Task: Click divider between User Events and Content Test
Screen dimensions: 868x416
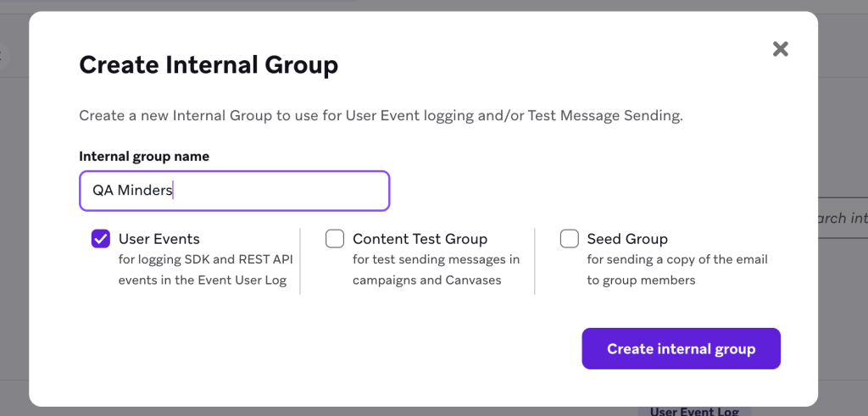Action: click(300, 261)
